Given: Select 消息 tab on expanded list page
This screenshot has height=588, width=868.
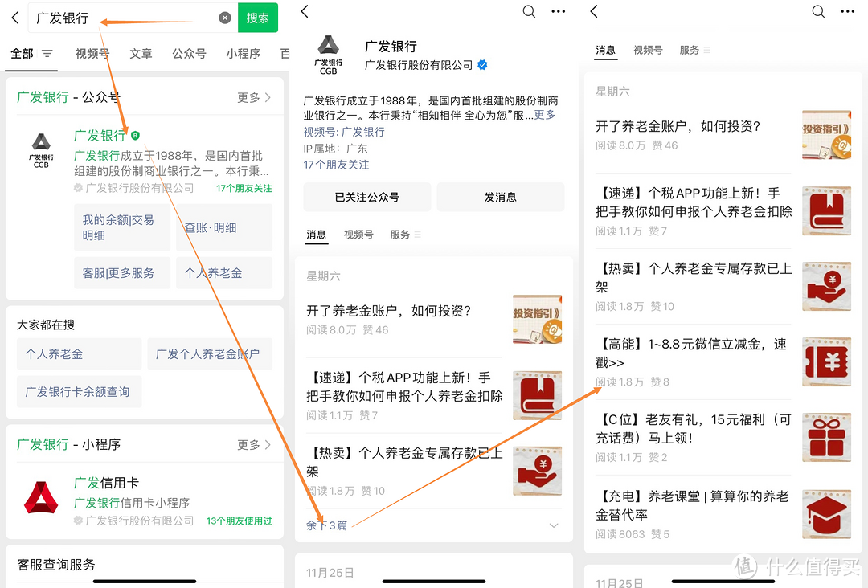Looking at the screenshot, I should pyautogui.click(x=606, y=51).
